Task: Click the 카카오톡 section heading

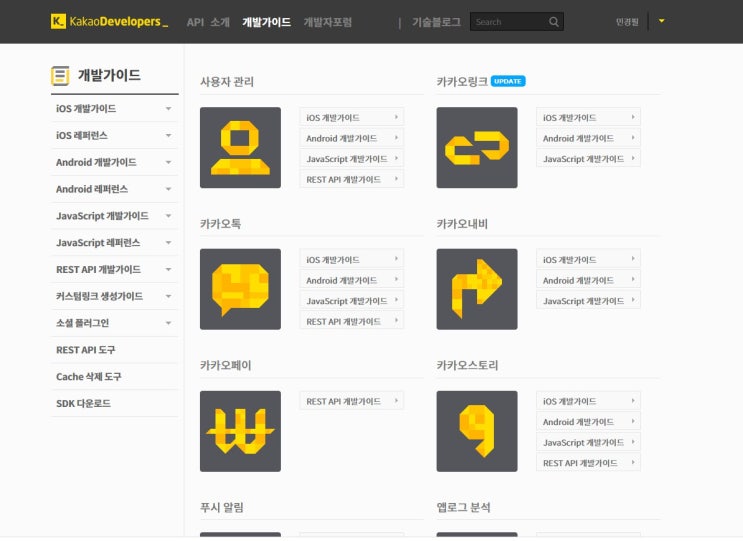Action: pos(220,224)
